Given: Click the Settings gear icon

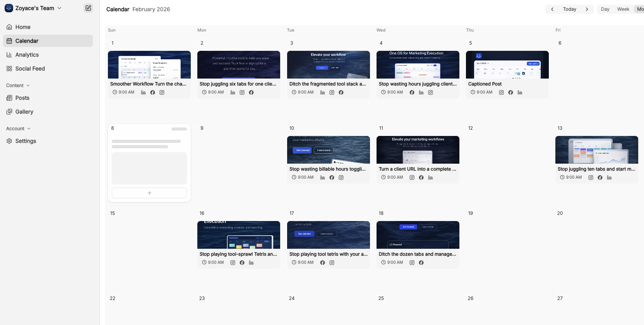Looking at the screenshot, I should coord(9,141).
